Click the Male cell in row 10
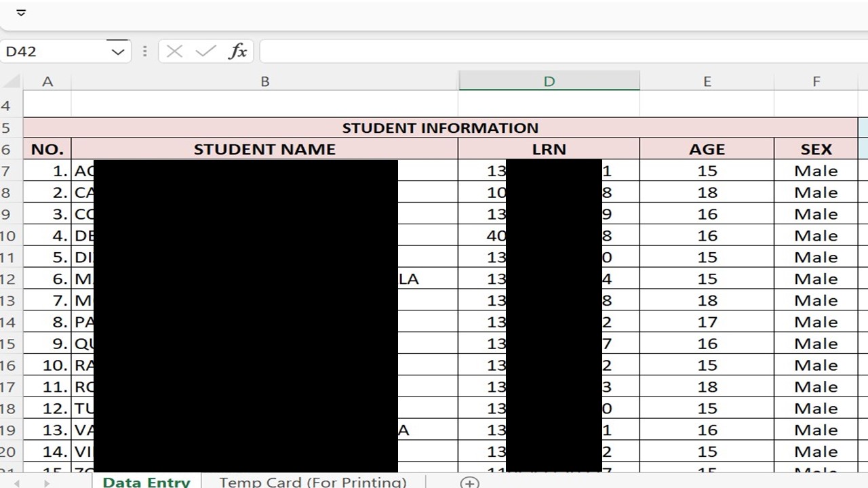The image size is (868, 488). tap(816, 236)
